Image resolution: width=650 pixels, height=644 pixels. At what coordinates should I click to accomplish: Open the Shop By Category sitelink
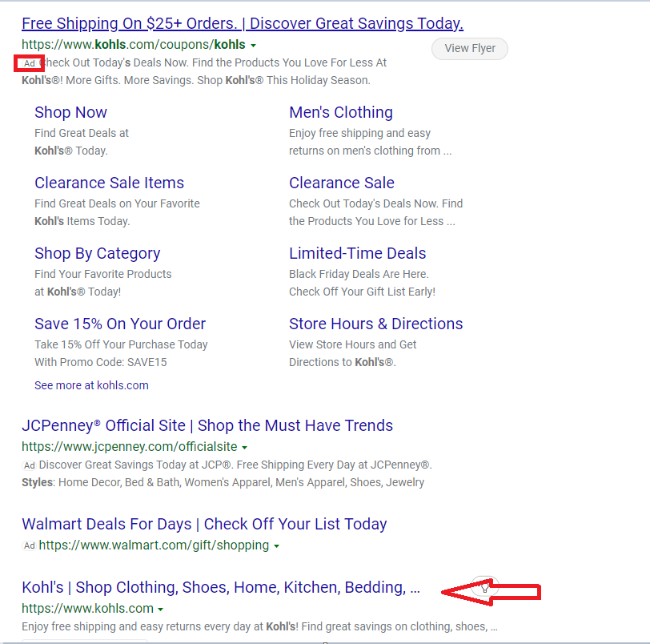tap(98, 253)
